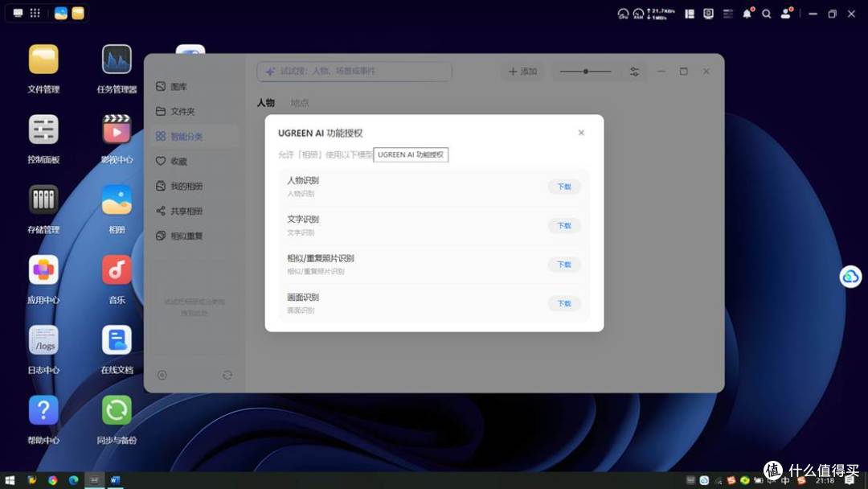Switch to the Photos app in top bar

point(61,13)
